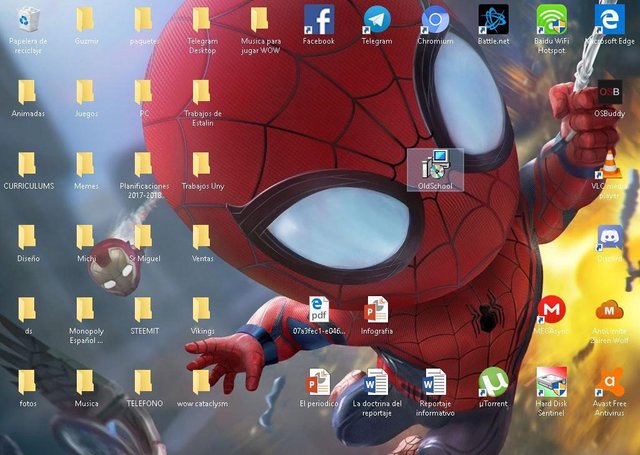Select the Infografia PowerPoint file
Viewport: 640px width, 455px height.
click(x=376, y=310)
